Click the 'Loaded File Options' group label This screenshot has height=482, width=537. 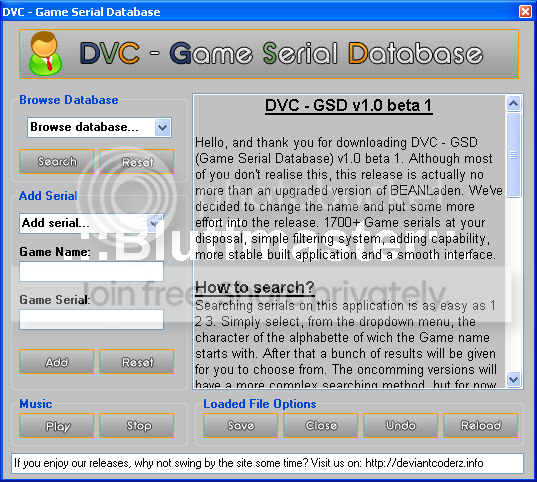[260, 404]
